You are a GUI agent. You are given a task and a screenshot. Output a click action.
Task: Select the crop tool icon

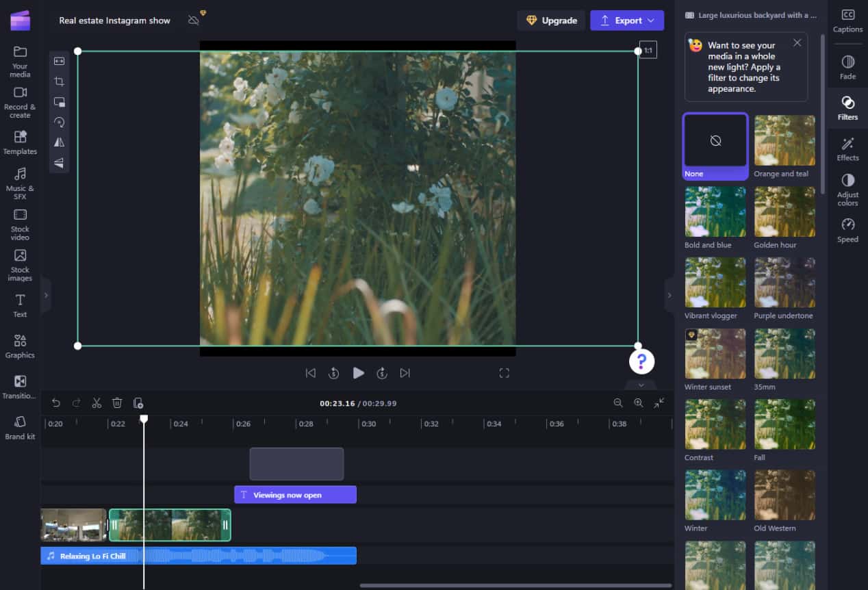pos(60,81)
